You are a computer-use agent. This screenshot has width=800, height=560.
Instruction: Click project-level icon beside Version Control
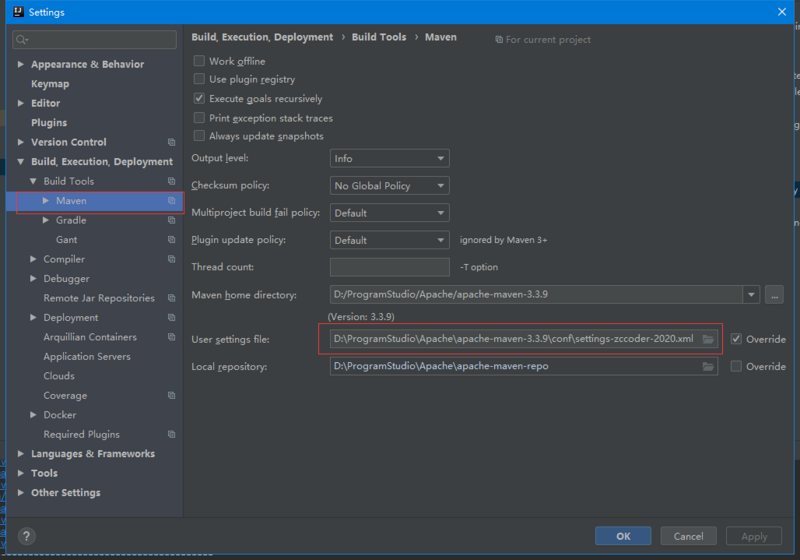(171, 142)
